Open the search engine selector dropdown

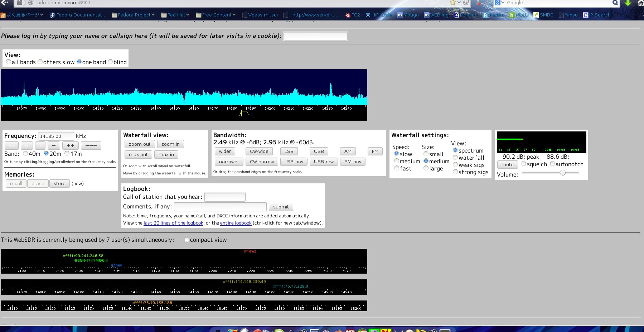499,3
